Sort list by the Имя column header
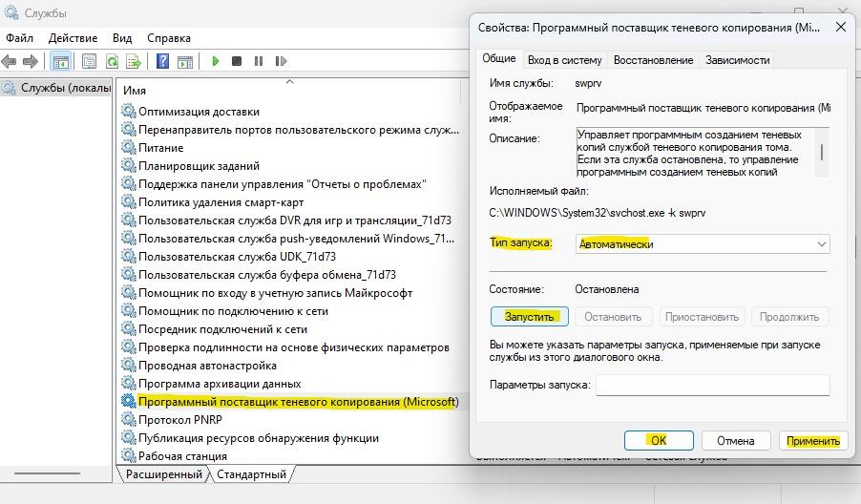Viewport: 861px width, 504px height. pos(134,91)
